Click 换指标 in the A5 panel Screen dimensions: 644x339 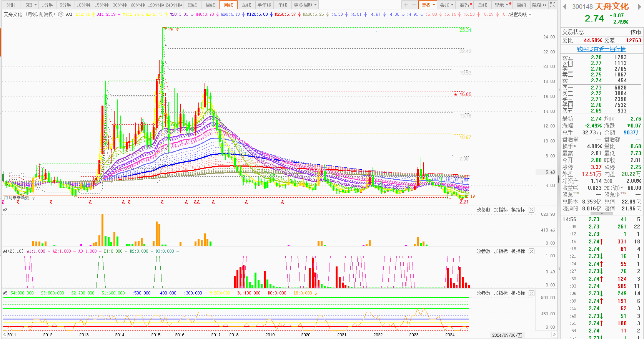pos(518,293)
